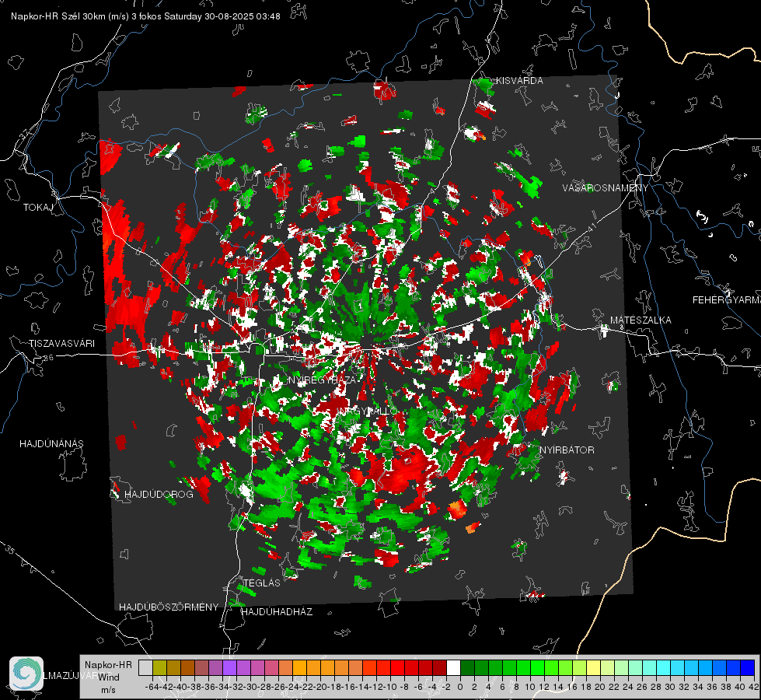Viewport: 761px width, 700px height.
Task: Click the swirl weather logo icon
Action: 26,674
